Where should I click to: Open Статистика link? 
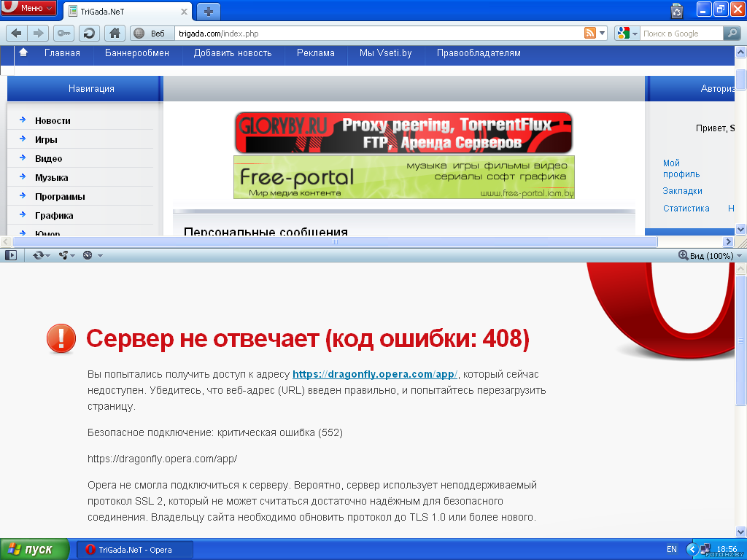[x=686, y=209]
